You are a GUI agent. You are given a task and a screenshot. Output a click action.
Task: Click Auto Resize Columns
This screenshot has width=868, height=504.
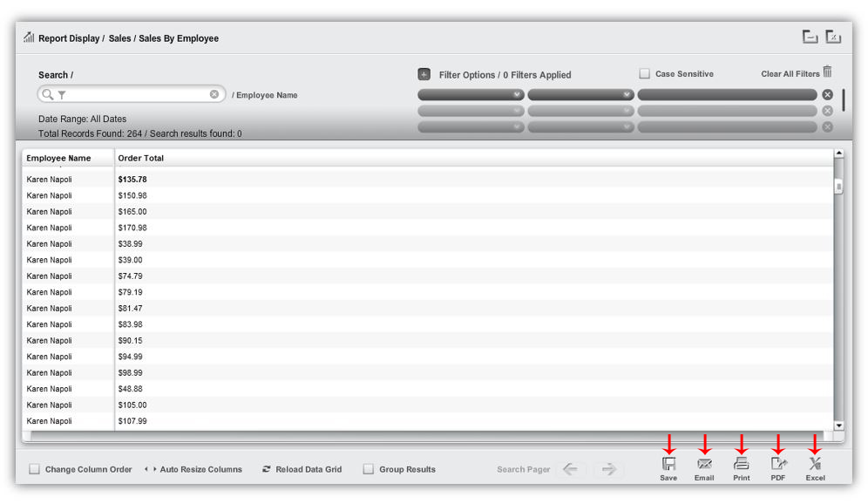click(x=193, y=469)
